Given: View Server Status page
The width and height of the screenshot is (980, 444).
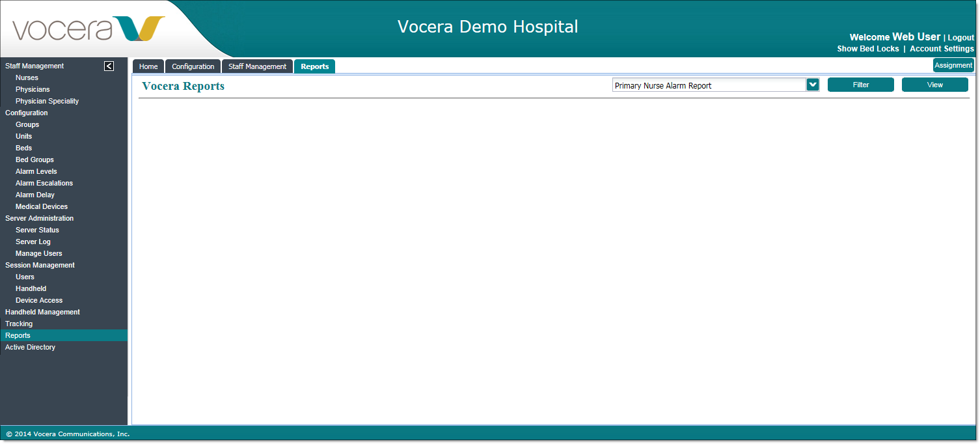Looking at the screenshot, I should coord(38,230).
